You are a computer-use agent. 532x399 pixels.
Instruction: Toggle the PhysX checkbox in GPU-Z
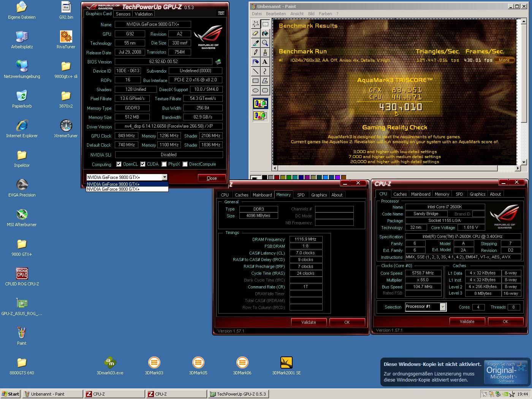click(x=164, y=164)
